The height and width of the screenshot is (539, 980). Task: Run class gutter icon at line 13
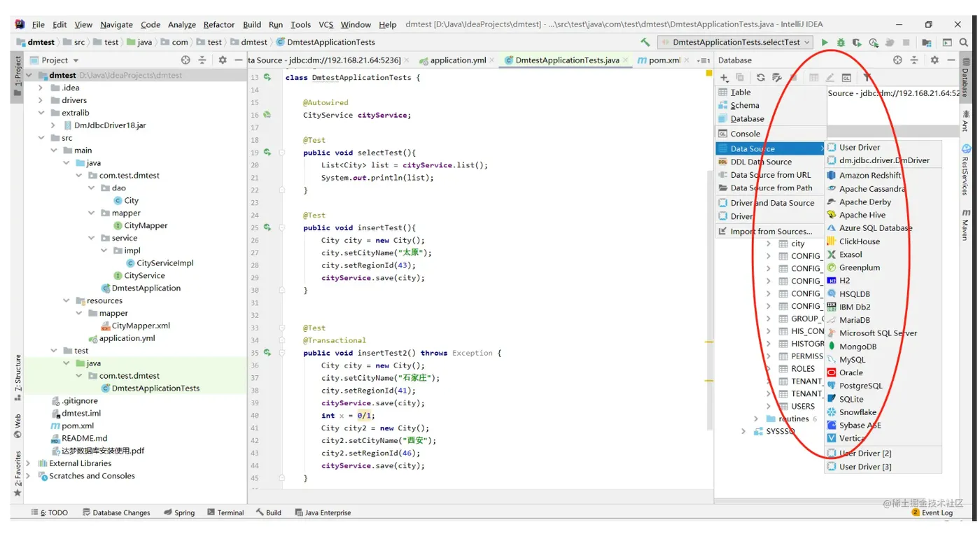point(267,77)
